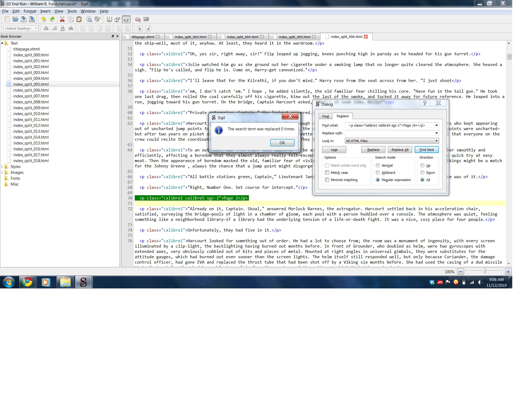Enable the Match case checkbox
Image resolution: width=532 pixels, height=419 pixels.
pyautogui.click(x=327, y=173)
